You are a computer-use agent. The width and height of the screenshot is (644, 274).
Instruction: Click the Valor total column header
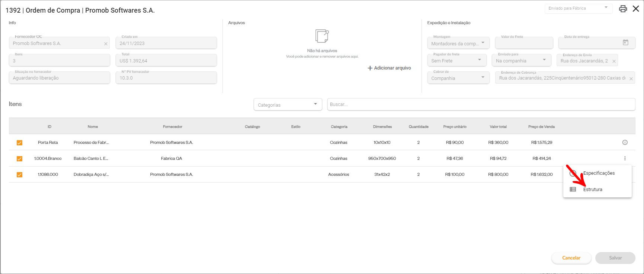(x=498, y=127)
